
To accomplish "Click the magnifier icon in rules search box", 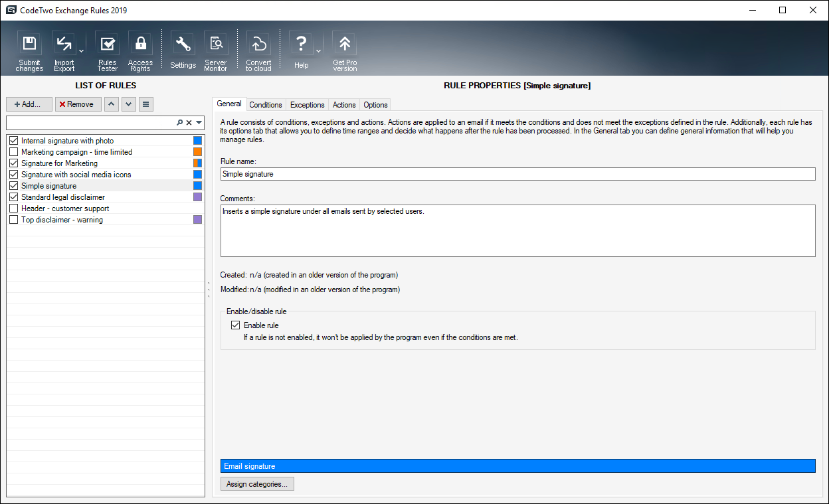I will 179,123.
